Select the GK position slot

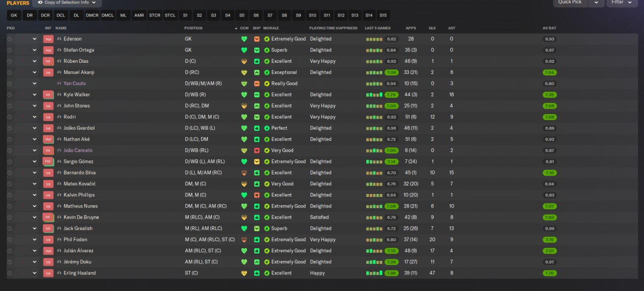(14, 15)
